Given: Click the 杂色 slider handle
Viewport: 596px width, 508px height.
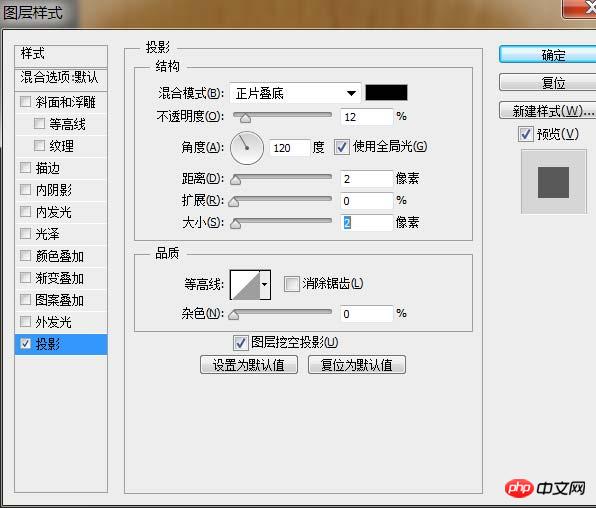Looking at the screenshot, I should [233, 315].
